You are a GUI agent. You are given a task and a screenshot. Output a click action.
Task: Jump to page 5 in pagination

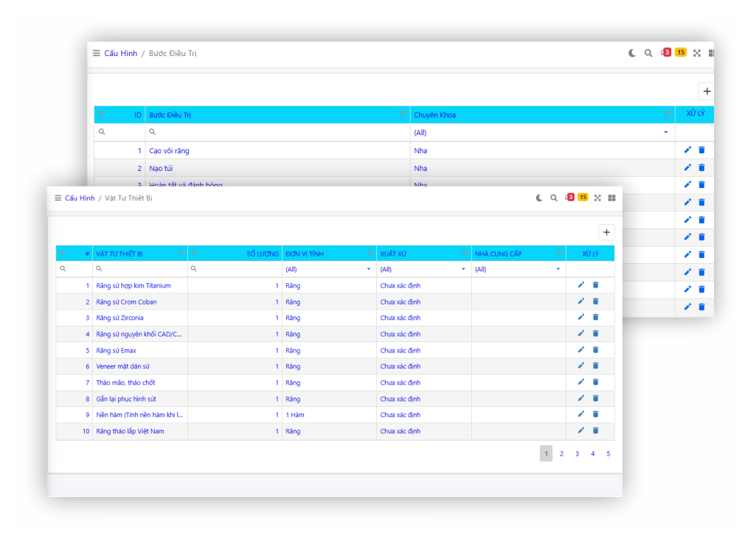[608, 454]
